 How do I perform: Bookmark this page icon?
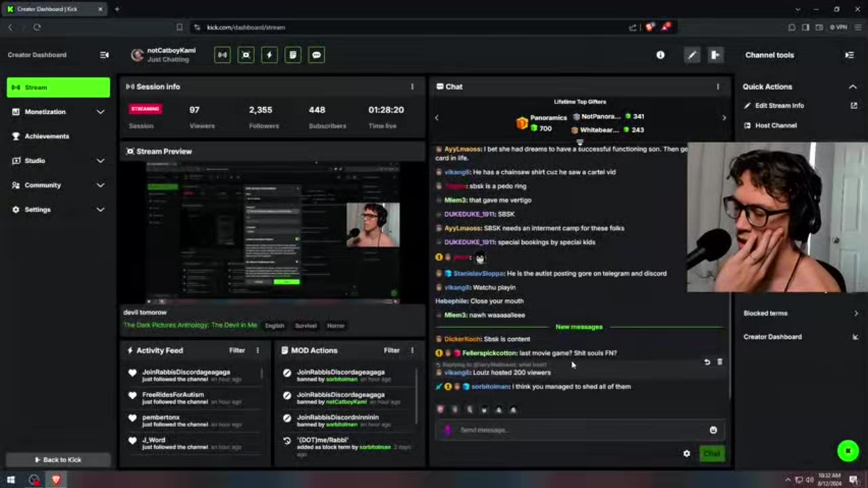click(179, 27)
